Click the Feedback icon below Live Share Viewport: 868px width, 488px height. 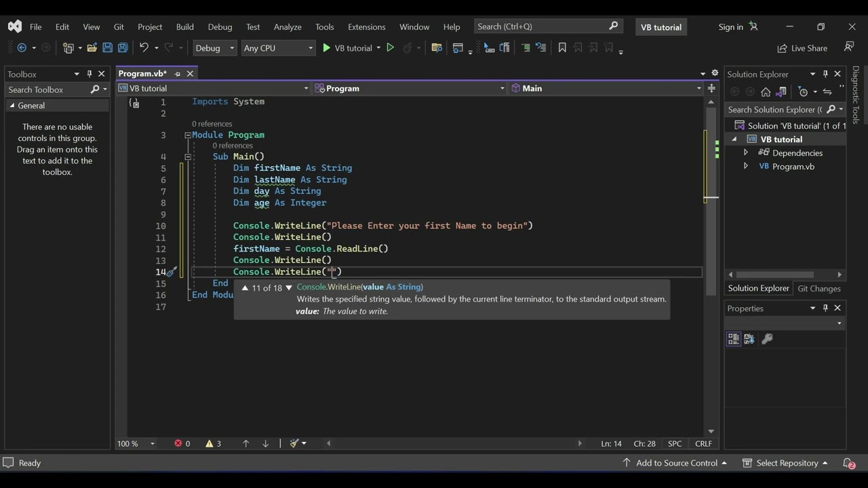[x=848, y=47]
